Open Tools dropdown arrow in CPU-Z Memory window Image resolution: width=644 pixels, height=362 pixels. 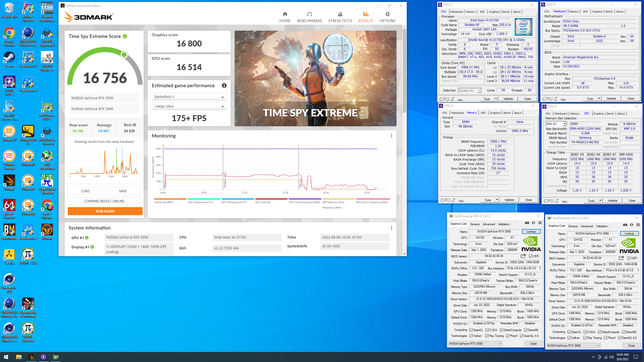coord(497,200)
